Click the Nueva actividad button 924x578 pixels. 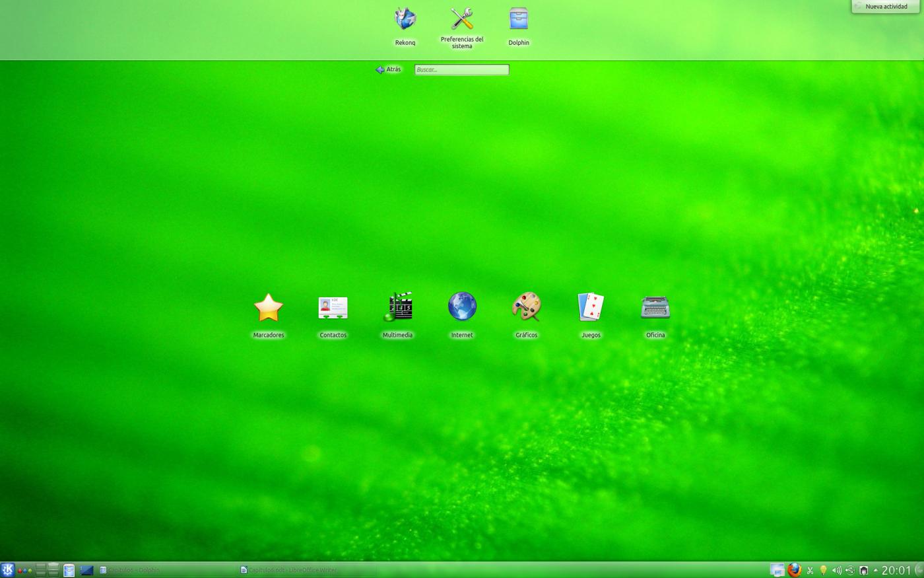coord(886,7)
